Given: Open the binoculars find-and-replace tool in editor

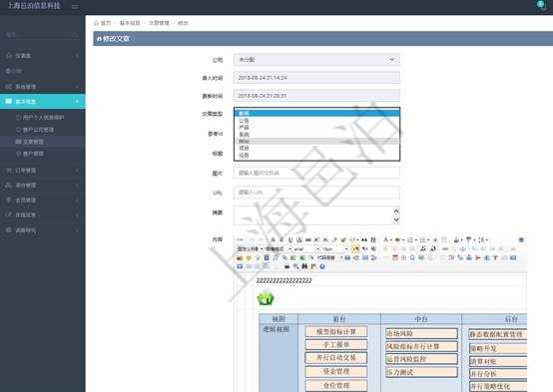Looking at the screenshot, I should pyautogui.click(x=304, y=266).
